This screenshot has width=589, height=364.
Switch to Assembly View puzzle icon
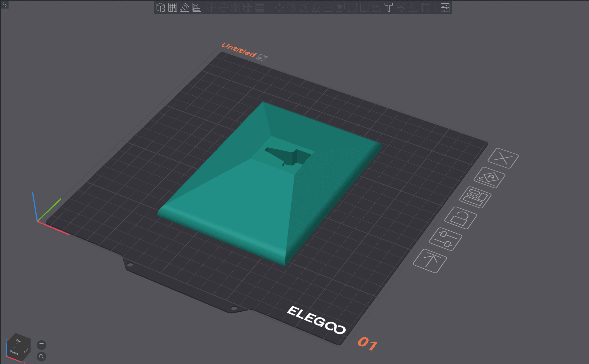coord(445,7)
